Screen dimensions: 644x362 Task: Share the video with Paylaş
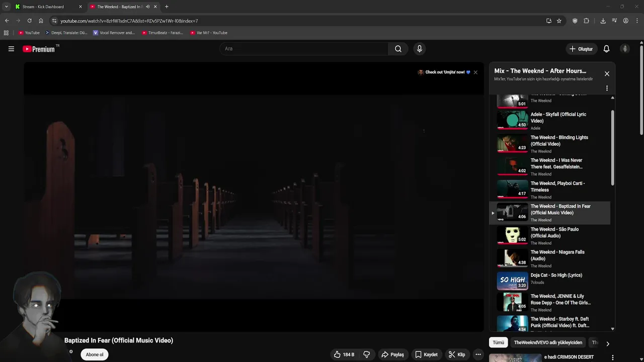(x=392, y=354)
